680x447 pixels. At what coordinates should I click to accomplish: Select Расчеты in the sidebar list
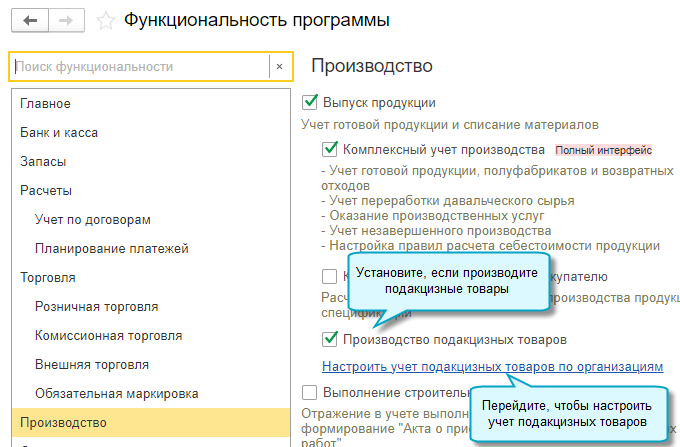(46, 190)
